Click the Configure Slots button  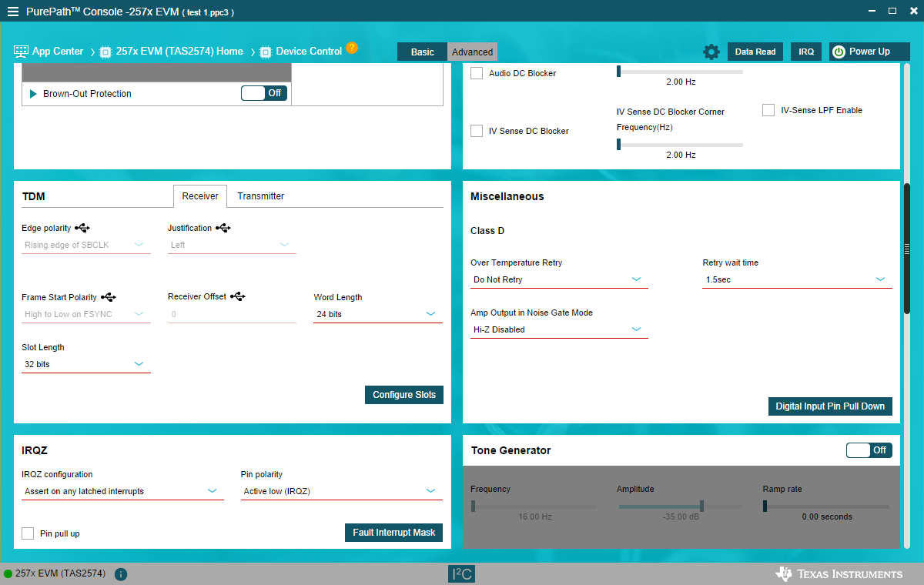point(404,395)
